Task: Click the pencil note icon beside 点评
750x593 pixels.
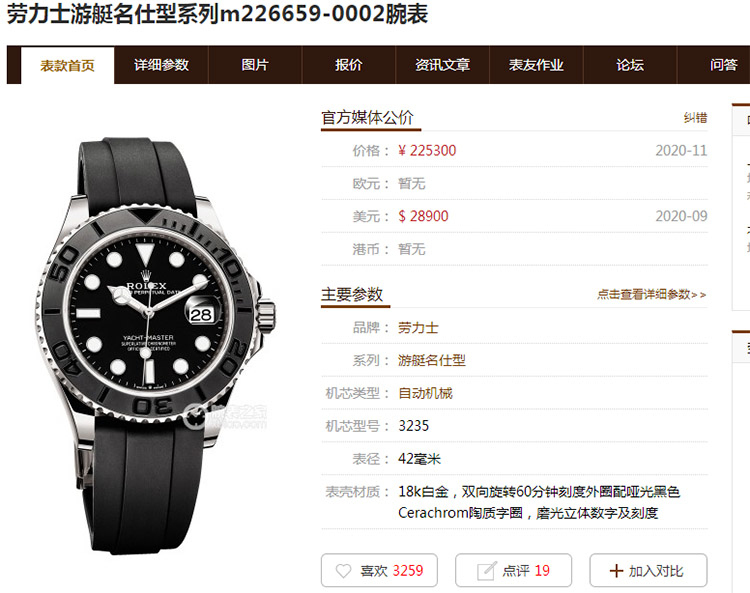Action: pyautogui.click(x=486, y=571)
